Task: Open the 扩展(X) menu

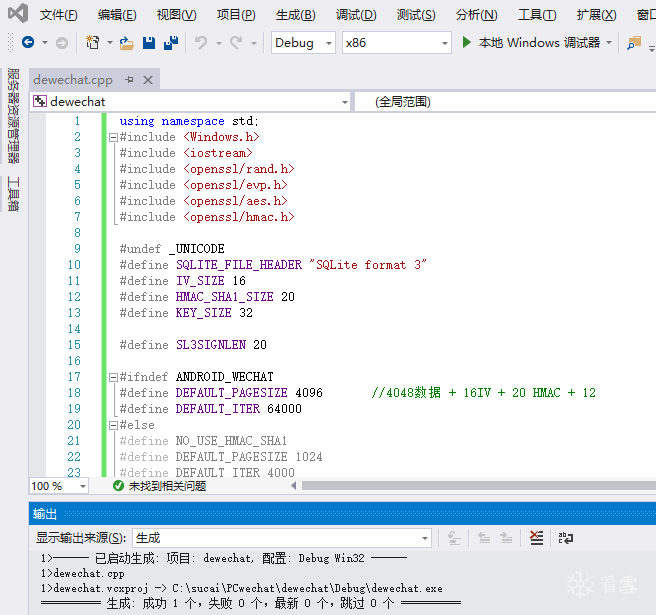Action: [x=596, y=15]
